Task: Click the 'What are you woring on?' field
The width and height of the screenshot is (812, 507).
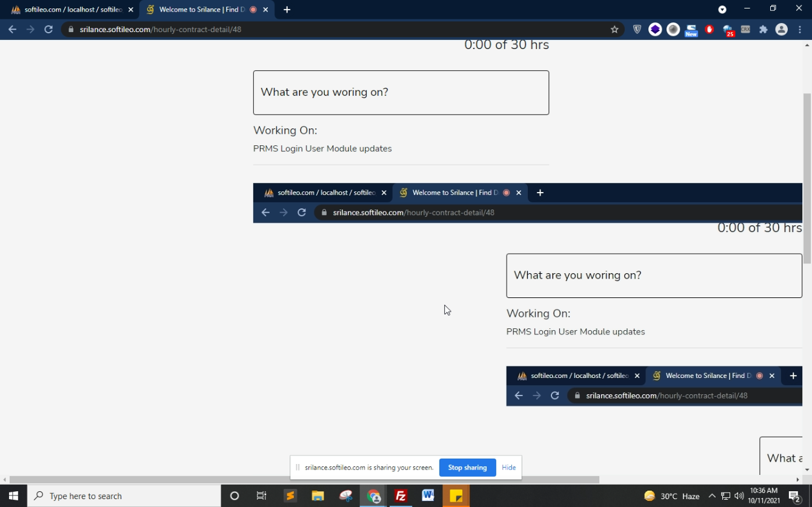Action: [x=401, y=93]
